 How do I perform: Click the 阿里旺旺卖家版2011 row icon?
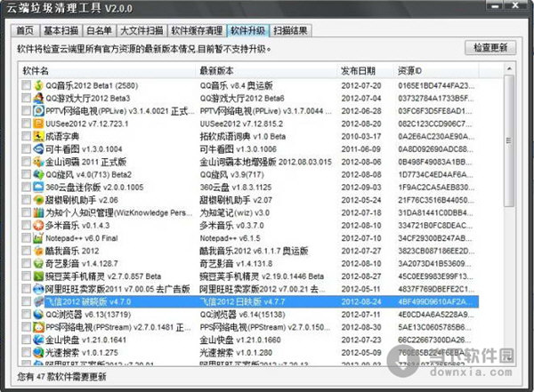click(38, 289)
